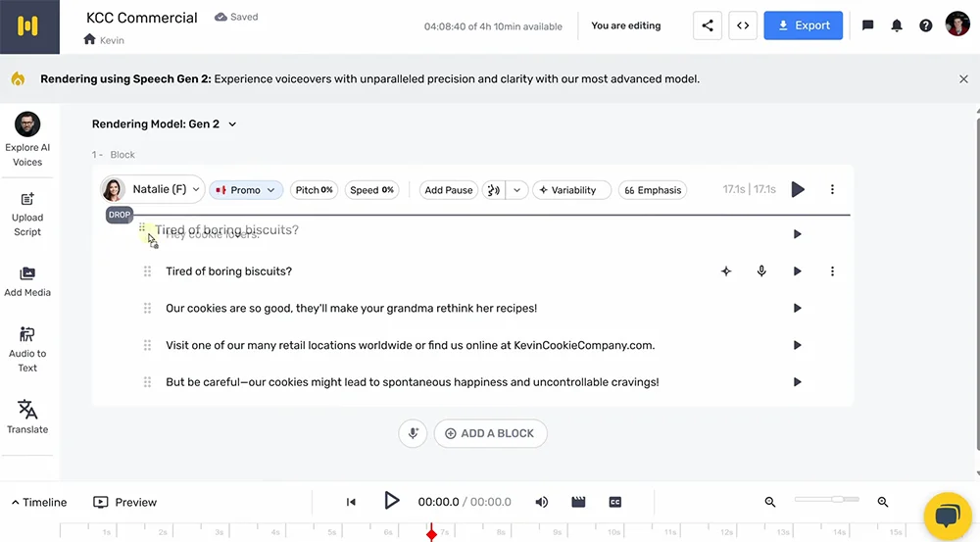
Task: Open the Translate tool
Action: (x=27, y=416)
